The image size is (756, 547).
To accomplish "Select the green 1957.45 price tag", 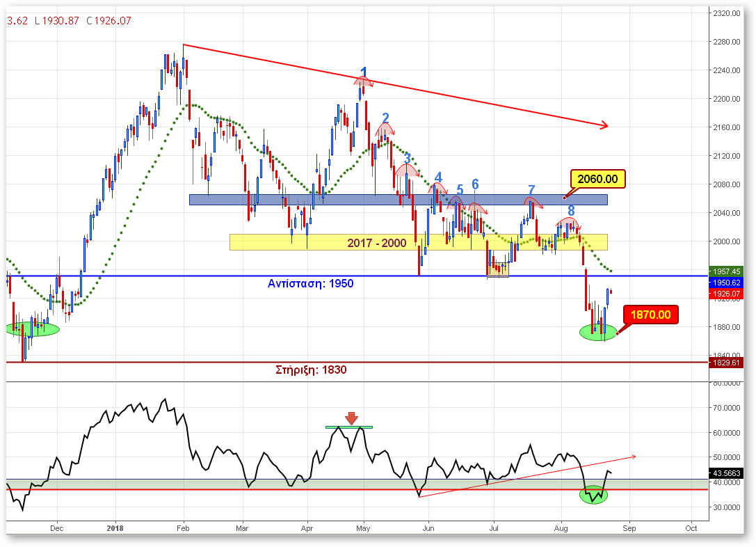I will click(726, 271).
